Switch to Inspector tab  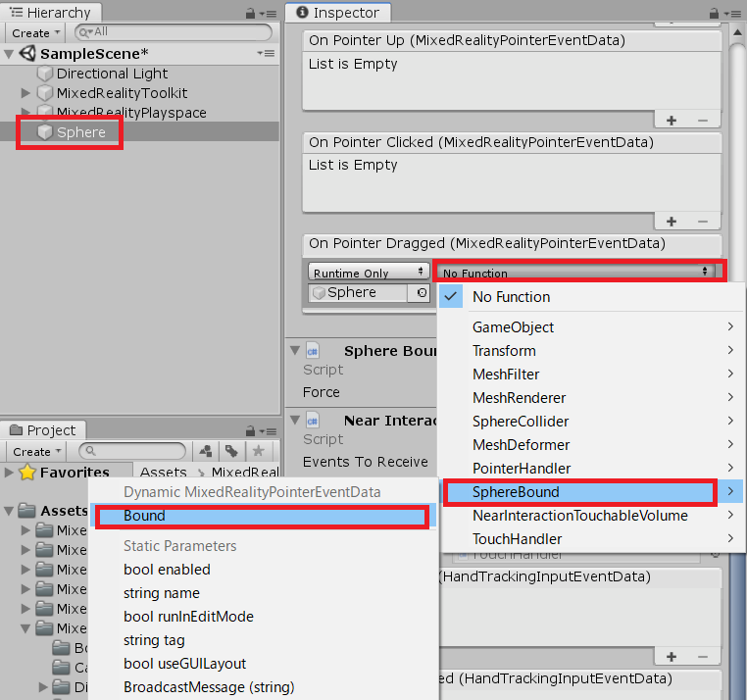[338, 13]
